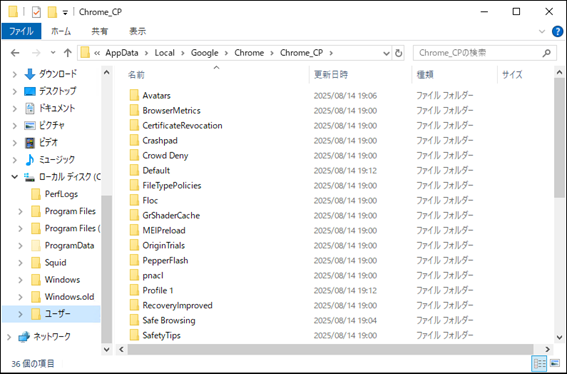Screen dimensions: 567x374
Task: Click the search magnifier icon
Action: (x=546, y=53)
